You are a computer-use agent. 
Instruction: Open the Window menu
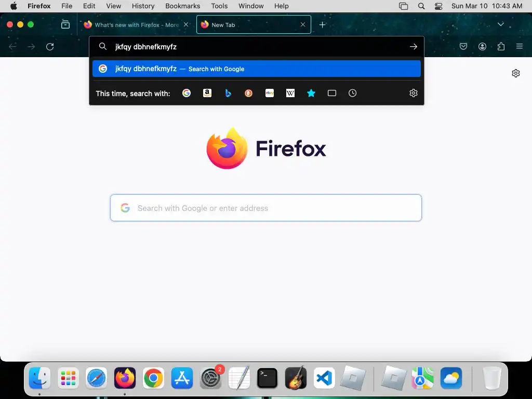point(251,6)
